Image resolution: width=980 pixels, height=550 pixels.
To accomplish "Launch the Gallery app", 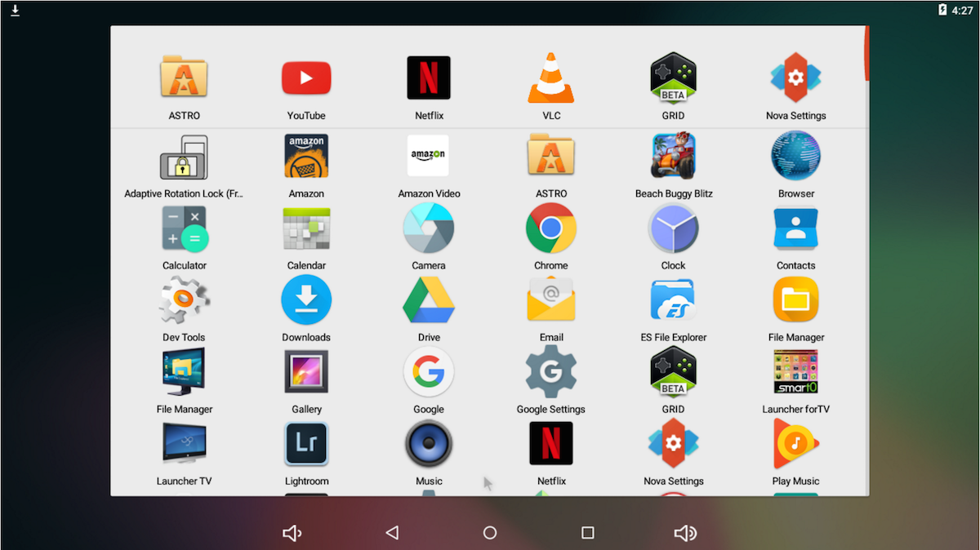I will click(306, 372).
